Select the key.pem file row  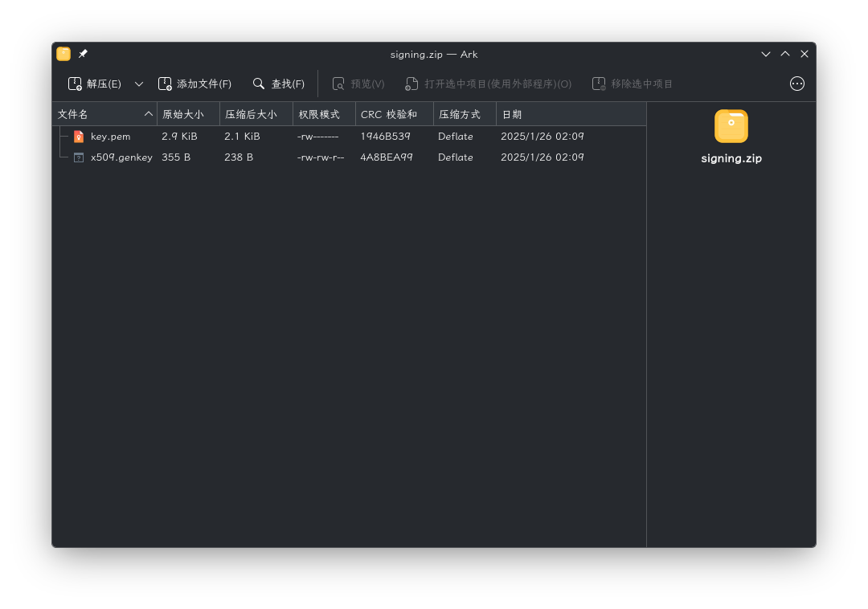tap(349, 137)
